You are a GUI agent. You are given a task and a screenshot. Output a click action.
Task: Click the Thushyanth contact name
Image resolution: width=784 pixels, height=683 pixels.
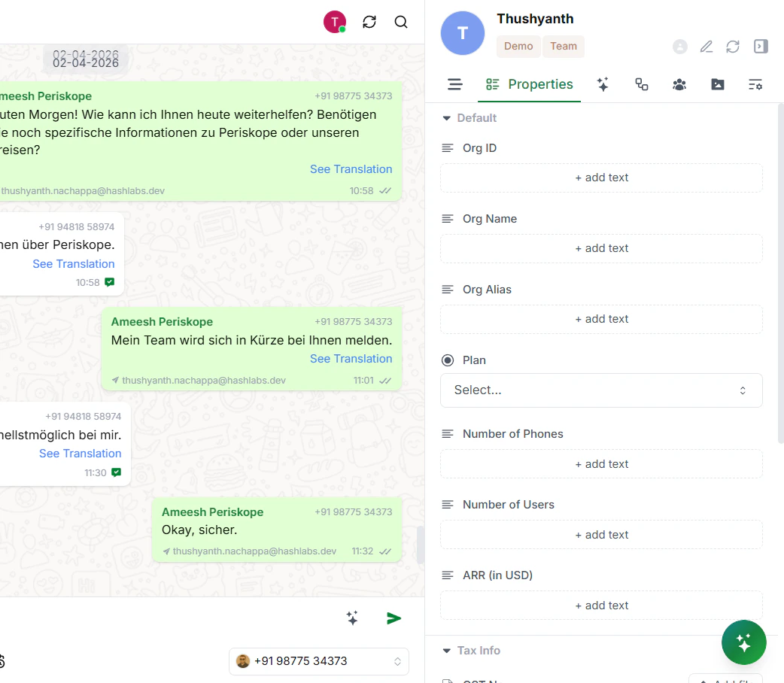point(535,19)
